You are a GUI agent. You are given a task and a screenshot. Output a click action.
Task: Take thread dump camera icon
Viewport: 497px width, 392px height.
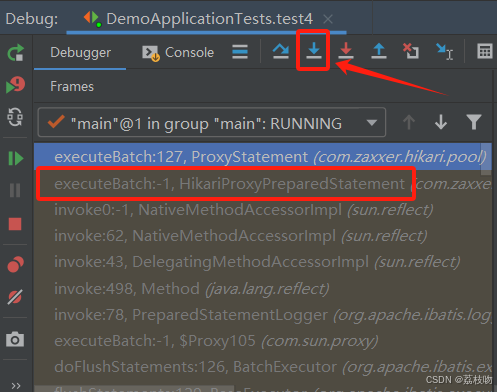[x=15, y=339]
